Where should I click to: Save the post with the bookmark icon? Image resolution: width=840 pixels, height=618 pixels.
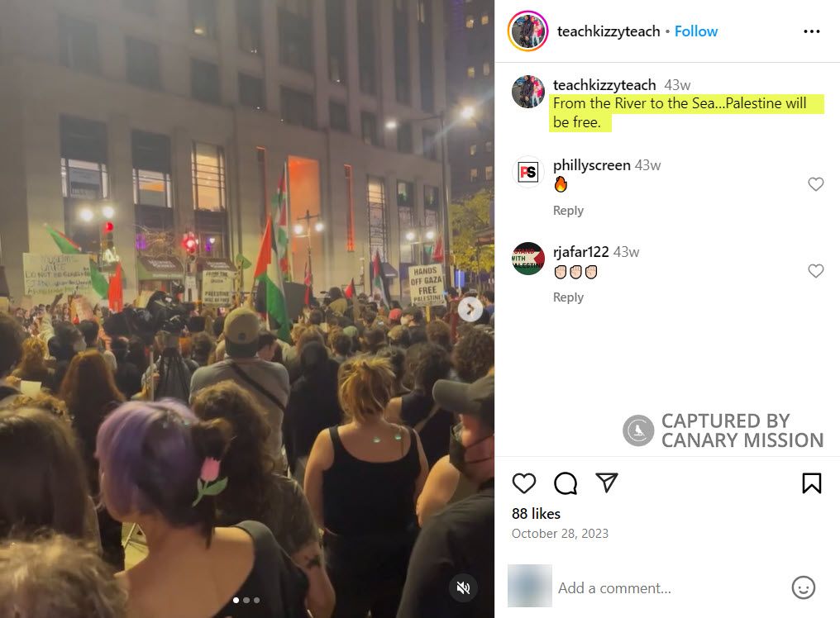tap(812, 483)
